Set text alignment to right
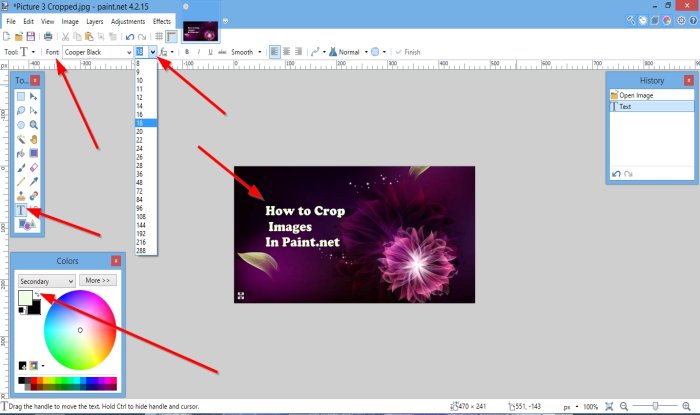Screen dimensions: 700x415 point(299,52)
